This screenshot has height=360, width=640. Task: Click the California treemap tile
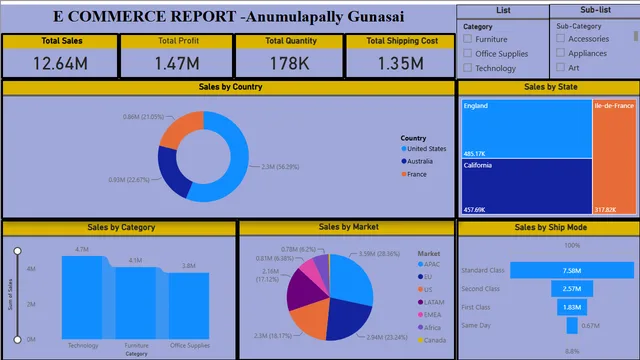[527, 186]
